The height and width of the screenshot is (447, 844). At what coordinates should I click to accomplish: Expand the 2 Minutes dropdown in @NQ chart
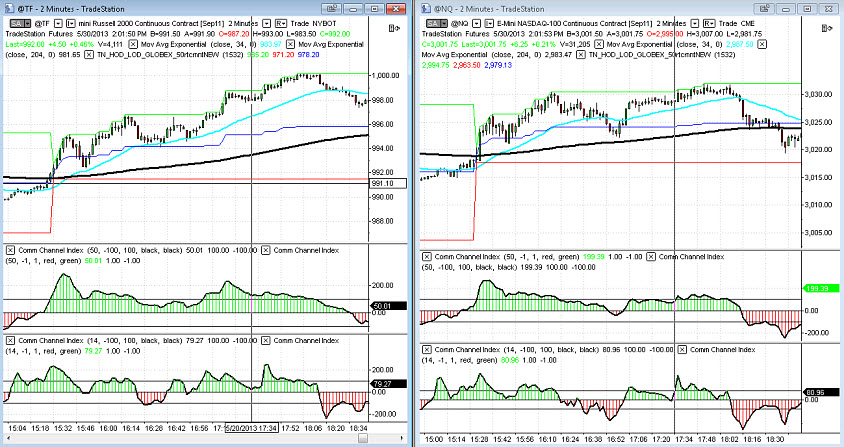[x=695, y=24]
